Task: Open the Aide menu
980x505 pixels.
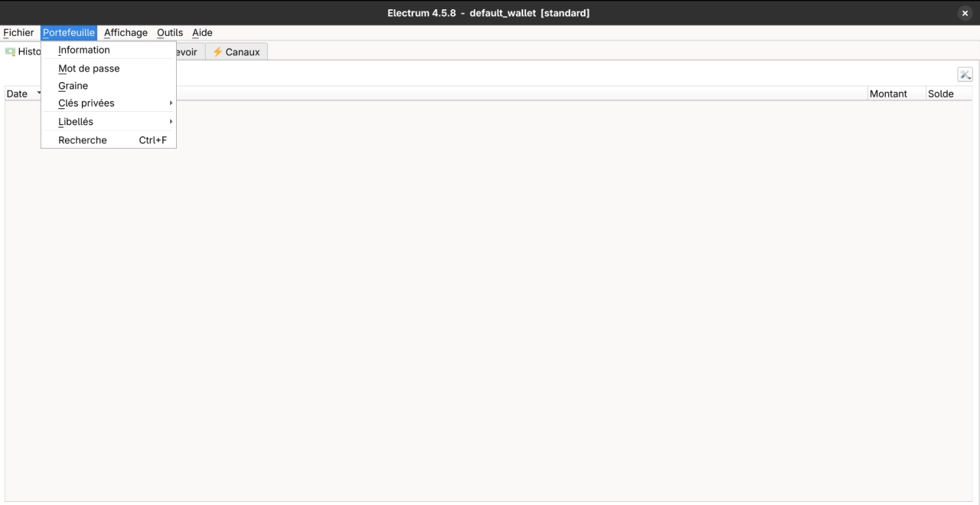Action: point(202,33)
